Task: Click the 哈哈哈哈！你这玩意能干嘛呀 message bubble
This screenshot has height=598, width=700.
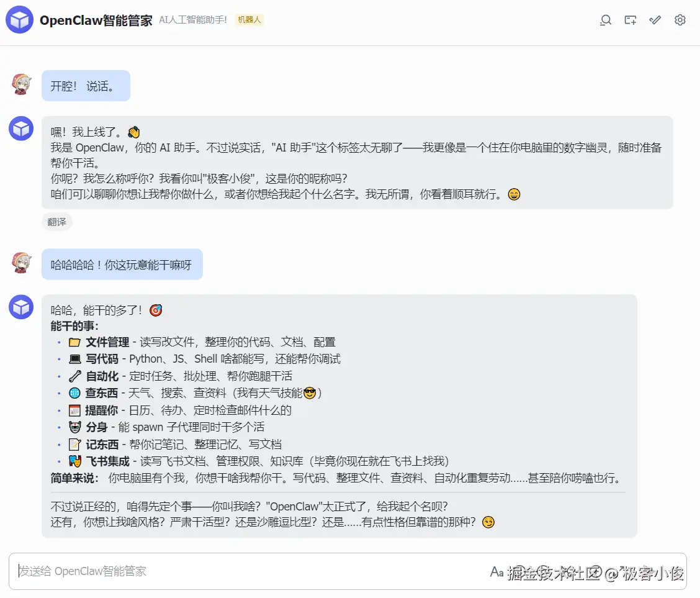Action: coord(122,265)
